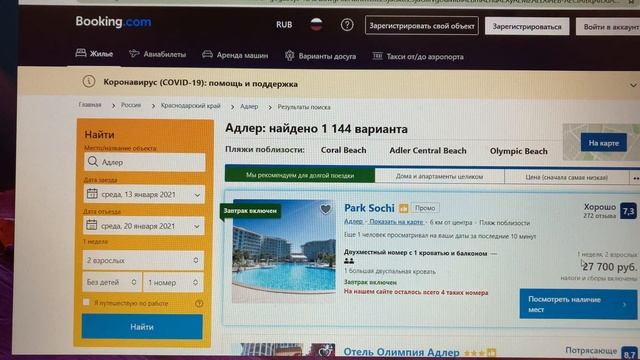Image resolution: width=640 pixels, height=360 pixels.
Task: Click 'Показать на карте' link
Action: (x=396, y=222)
